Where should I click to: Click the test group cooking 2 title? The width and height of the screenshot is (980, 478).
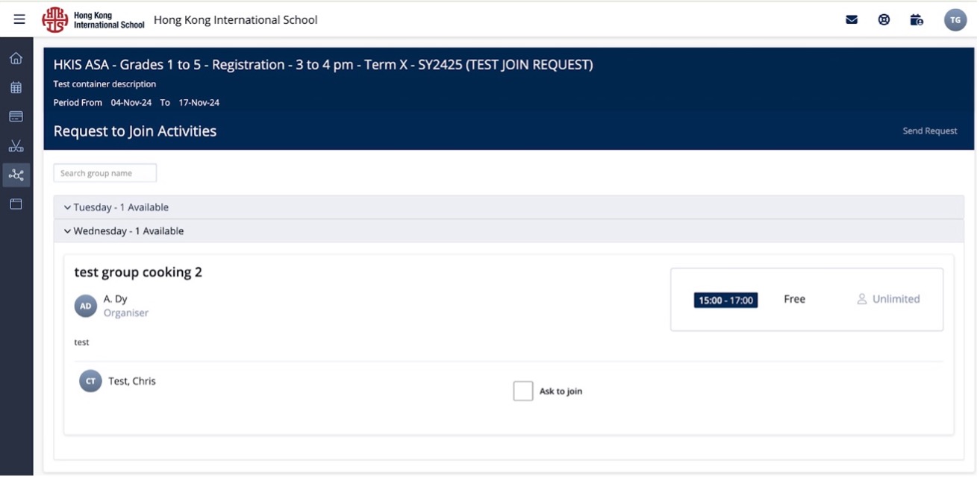pos(138,272)
